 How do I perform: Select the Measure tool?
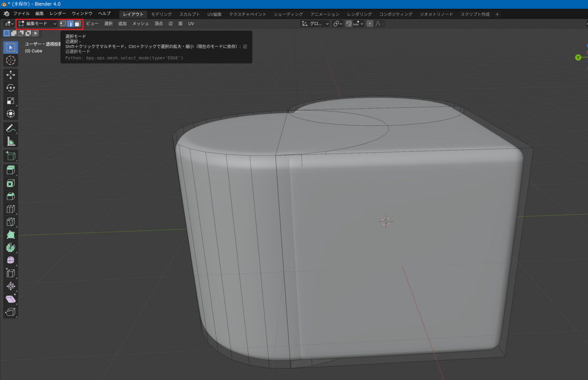pyautogui.click(x=10, y=142)
